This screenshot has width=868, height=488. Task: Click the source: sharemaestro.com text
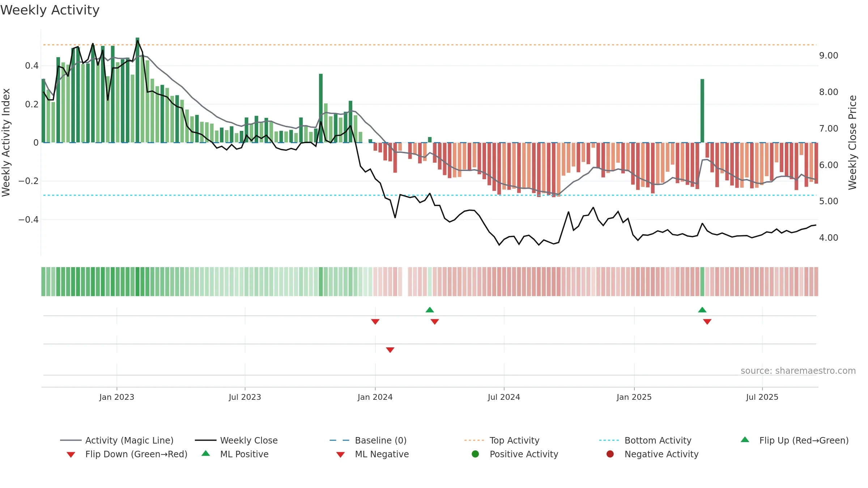coord(798,371)
